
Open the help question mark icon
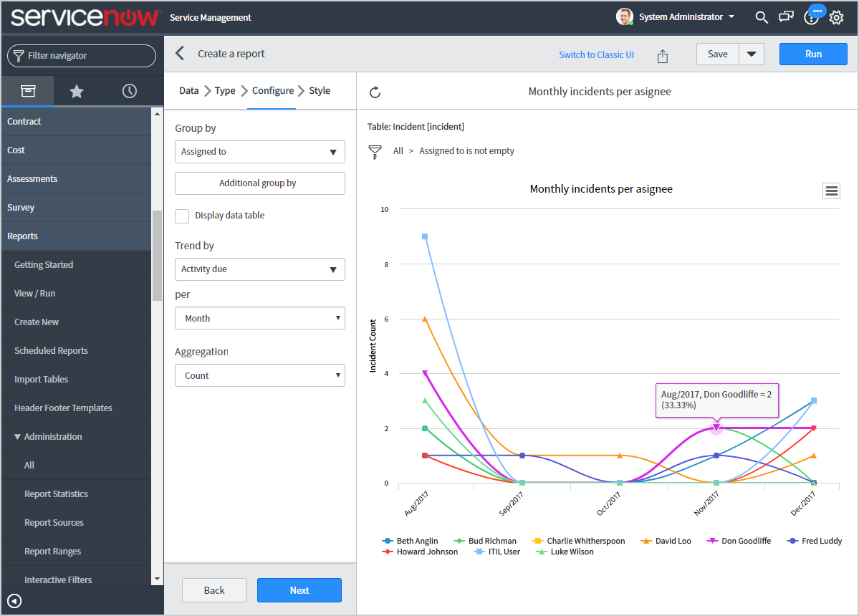[x=811, y=16]
